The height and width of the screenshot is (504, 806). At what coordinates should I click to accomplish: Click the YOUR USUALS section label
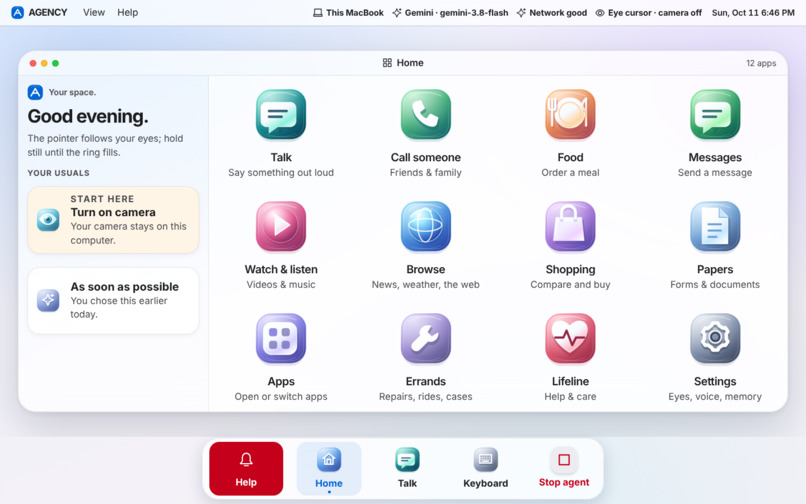point(59,173)
